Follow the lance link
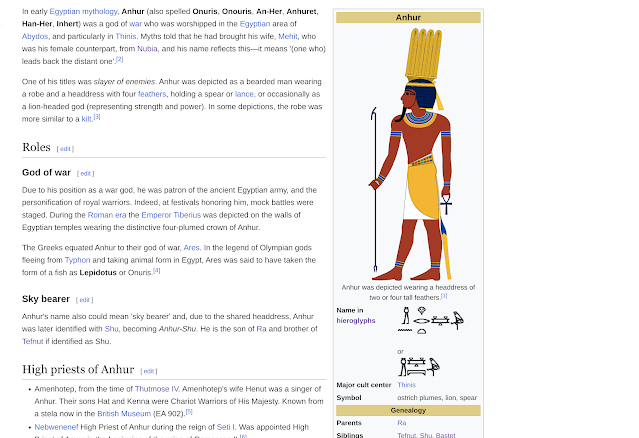The width and height of the screenshot is (639, 438). (244, 94)
